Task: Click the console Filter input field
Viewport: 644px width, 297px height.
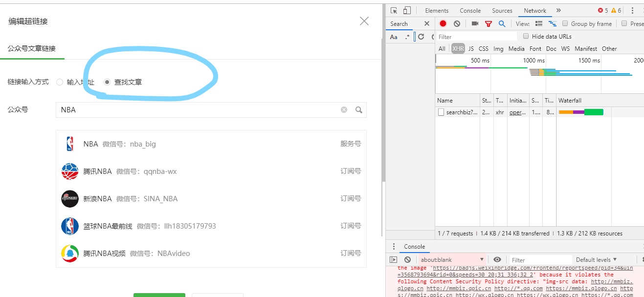Action: pos(541,260)
